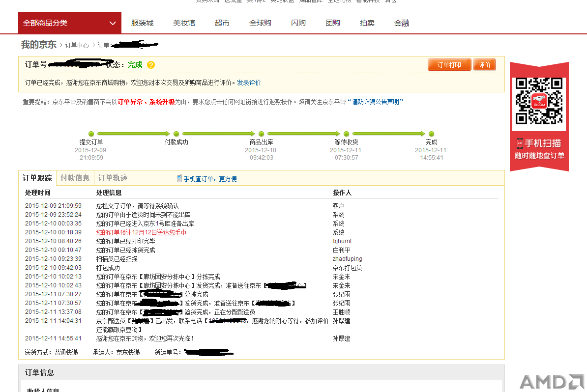
Task: Click the 商品出库 progress step dot
Action: tap(262, 134)
